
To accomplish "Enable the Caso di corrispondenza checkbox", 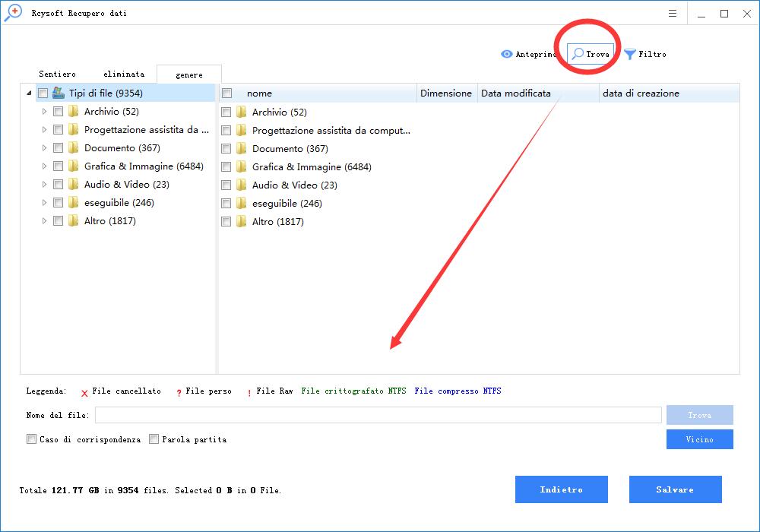I will 31,439.
